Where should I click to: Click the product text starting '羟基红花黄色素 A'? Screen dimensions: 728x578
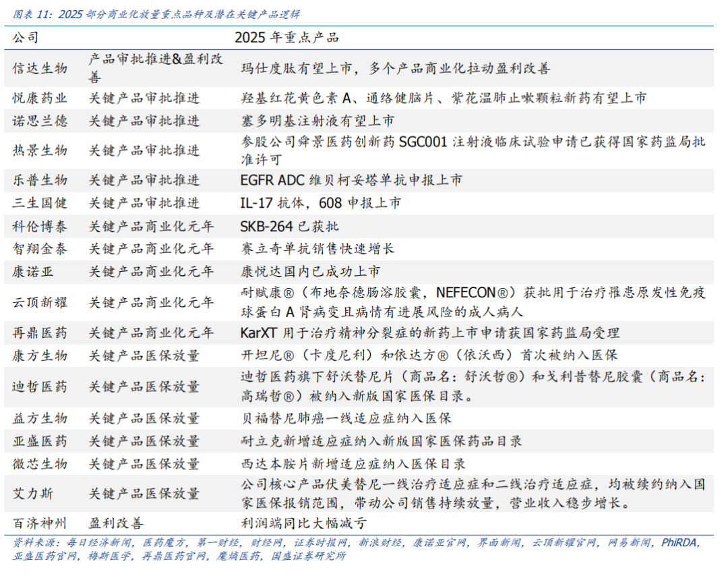pos(444,98)
